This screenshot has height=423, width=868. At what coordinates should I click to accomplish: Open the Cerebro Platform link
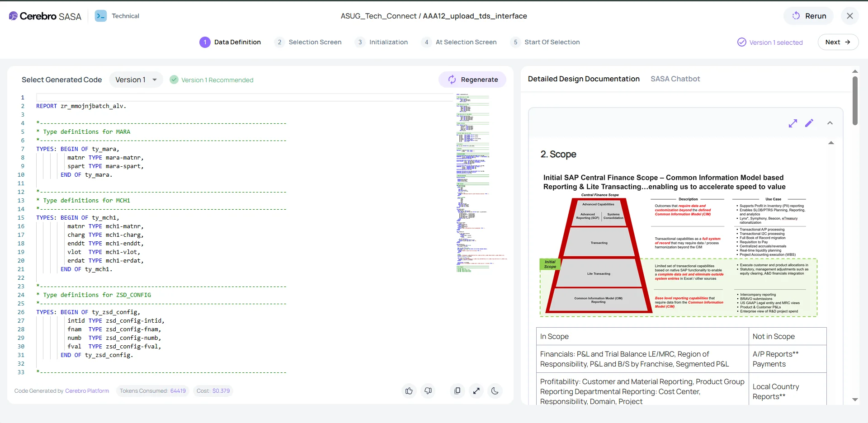click(87, 390)
